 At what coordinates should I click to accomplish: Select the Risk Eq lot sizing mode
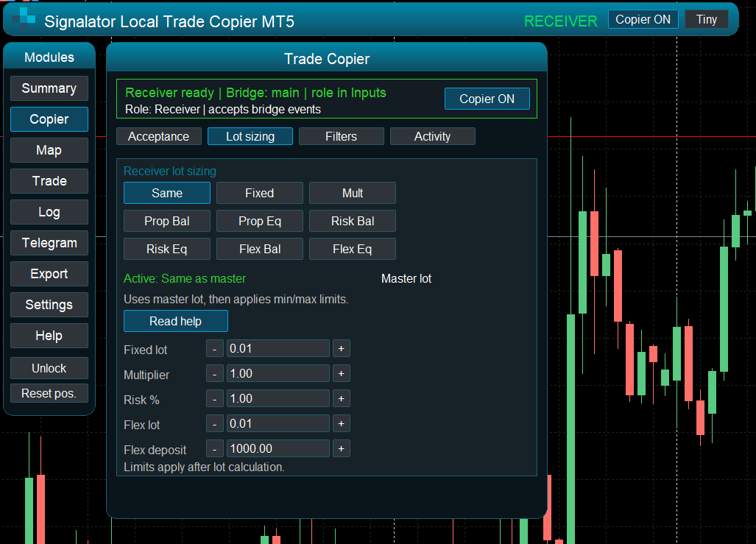click(x=167, y=249)
